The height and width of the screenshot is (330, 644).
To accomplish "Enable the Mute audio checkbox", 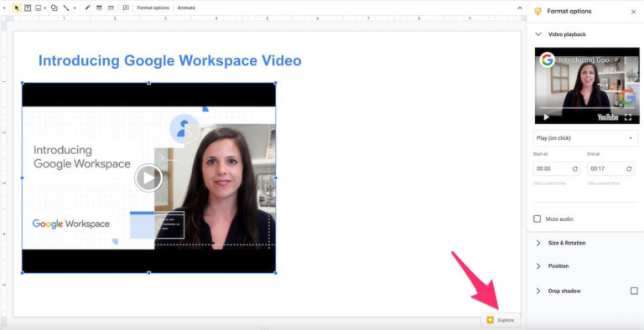I will click(538, 219).
